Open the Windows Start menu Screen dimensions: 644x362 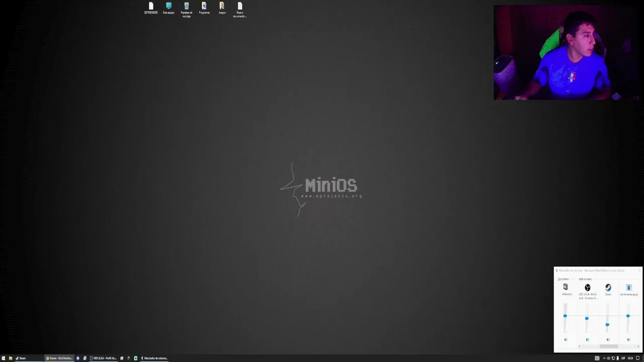[x=3, y=358]
